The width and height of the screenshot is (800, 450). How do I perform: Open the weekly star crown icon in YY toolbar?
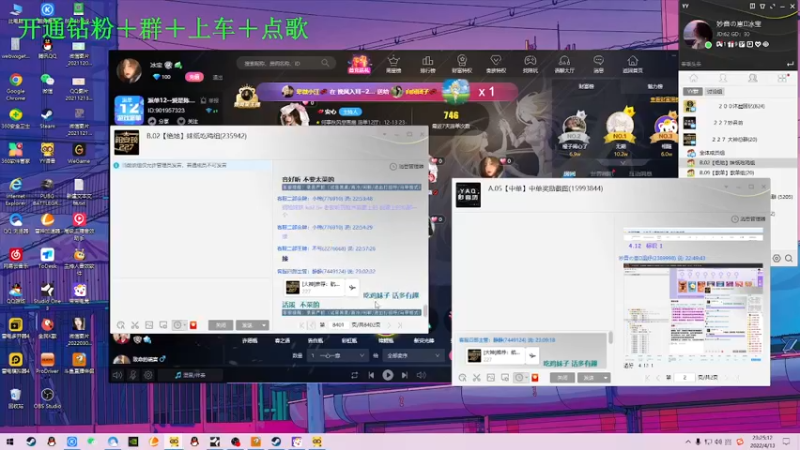pos(393,64)
